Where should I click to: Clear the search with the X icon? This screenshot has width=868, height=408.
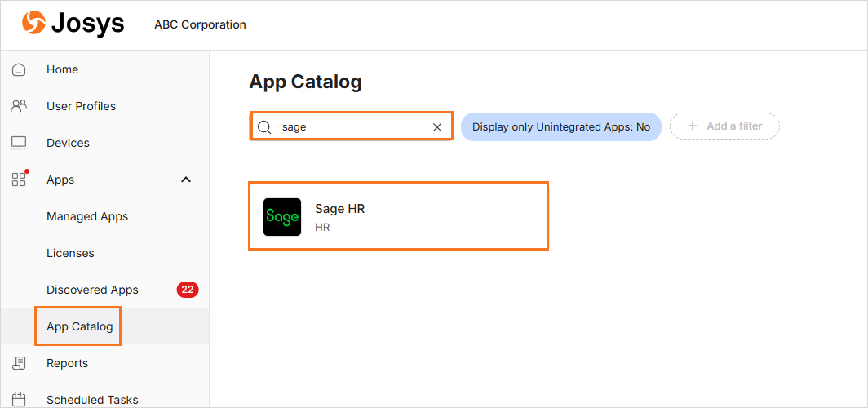coord(437,127)
